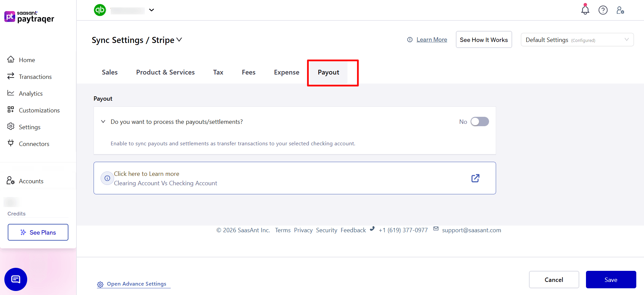Click the info icon beside Learn More
The width and height of the screenshot is (644, 295).
pos(410,40)
